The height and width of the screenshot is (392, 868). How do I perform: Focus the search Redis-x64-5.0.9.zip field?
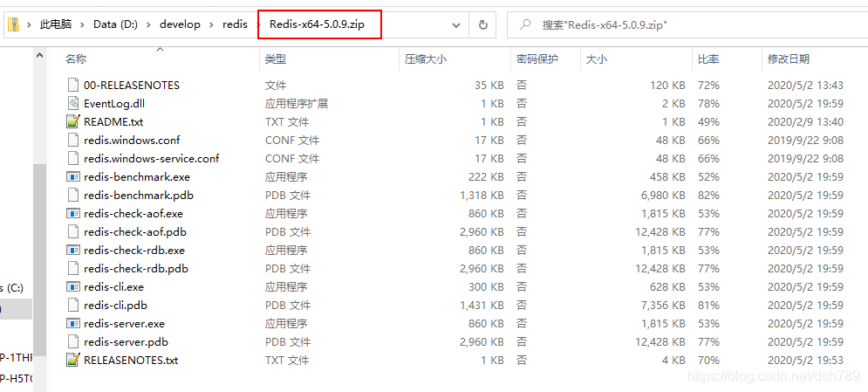[687, 25]
